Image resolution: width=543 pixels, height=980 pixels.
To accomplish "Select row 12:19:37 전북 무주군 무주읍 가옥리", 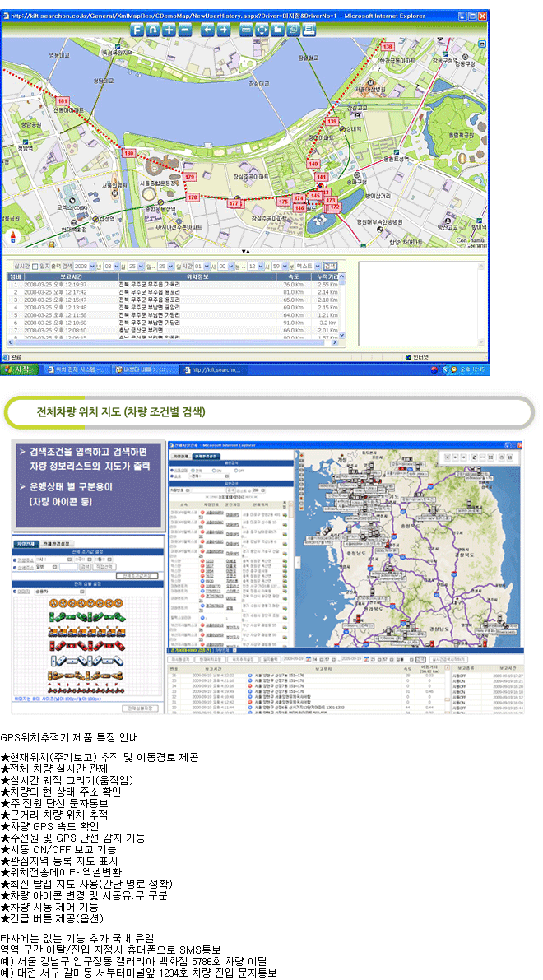I will point(173,285).
